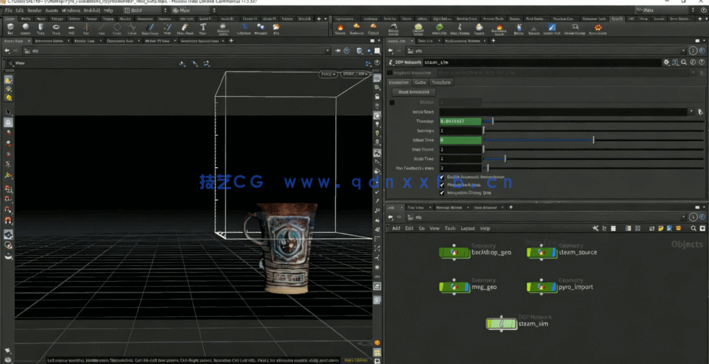Viewport: 709px width, 364px height.
Task: Toggle display flag on steam_source node
Action: 554,252
